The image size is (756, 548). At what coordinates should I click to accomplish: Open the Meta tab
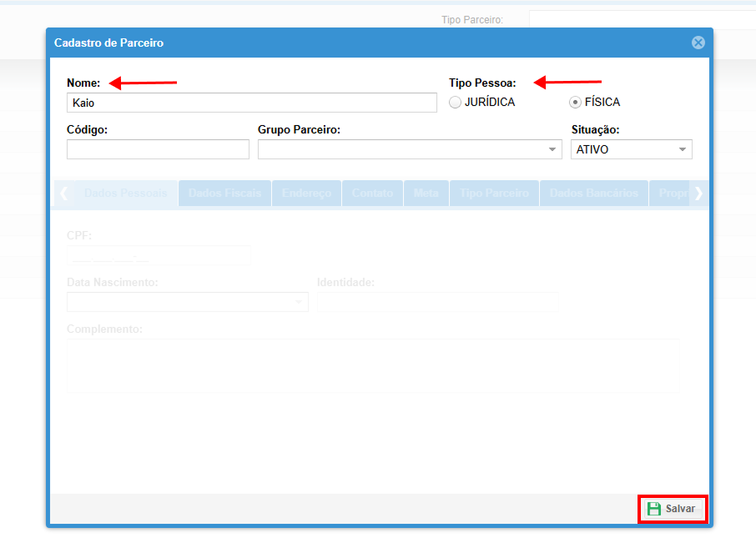(x=426, y=194)
